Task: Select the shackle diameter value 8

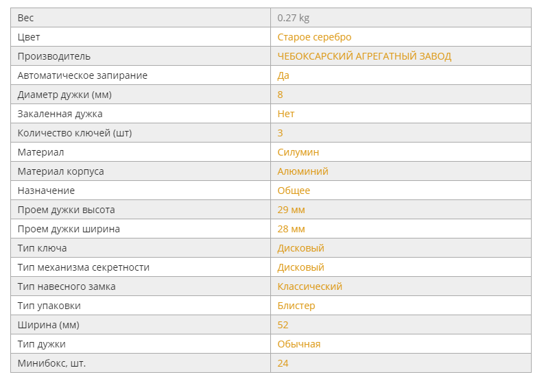Action: [x=280, y=95]
